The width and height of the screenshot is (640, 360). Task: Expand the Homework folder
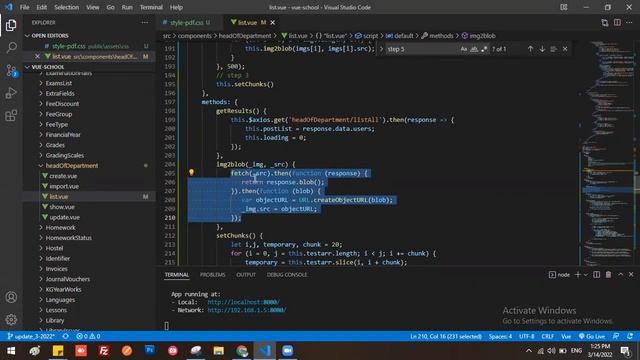point(60,227)
